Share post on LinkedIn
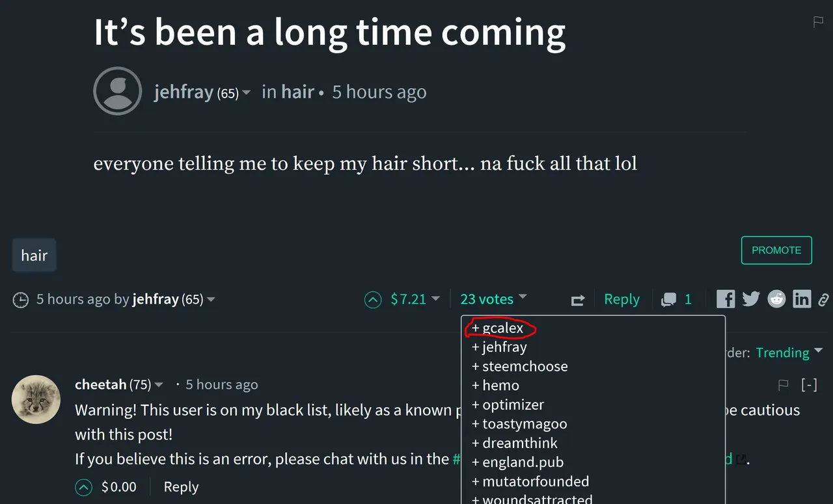The width and height of the screenshot is (833, 504). [802, 299]
